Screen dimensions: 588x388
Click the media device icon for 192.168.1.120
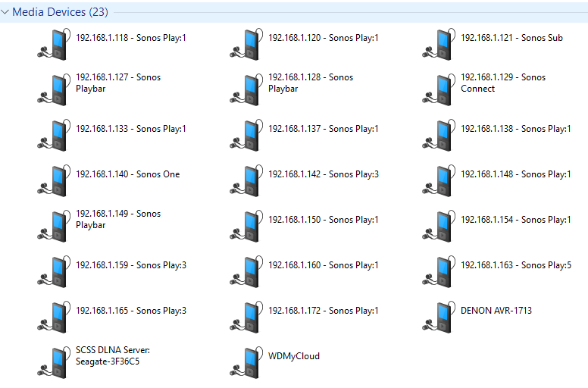246,44
